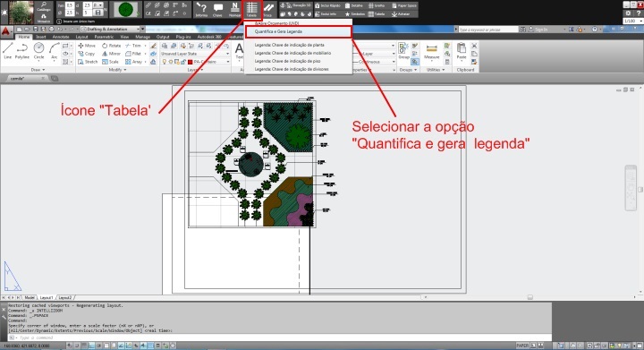Click the Paste clipboard tool

point(462,51)
